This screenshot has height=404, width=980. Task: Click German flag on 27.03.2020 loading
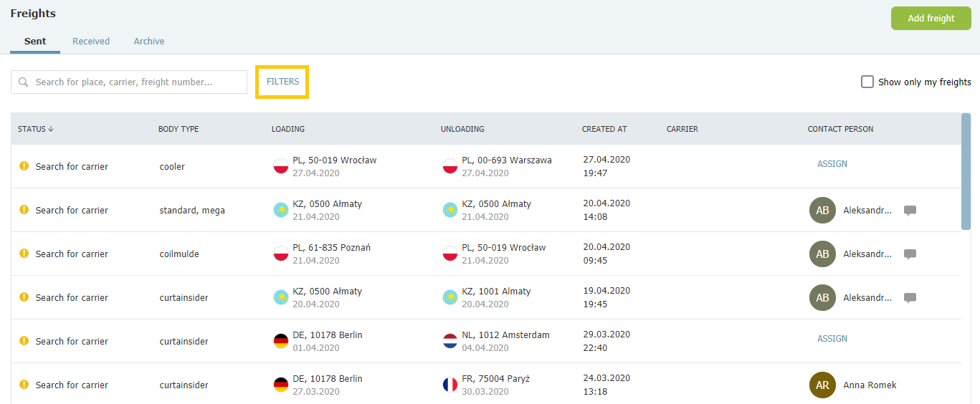tap(281, 385)
